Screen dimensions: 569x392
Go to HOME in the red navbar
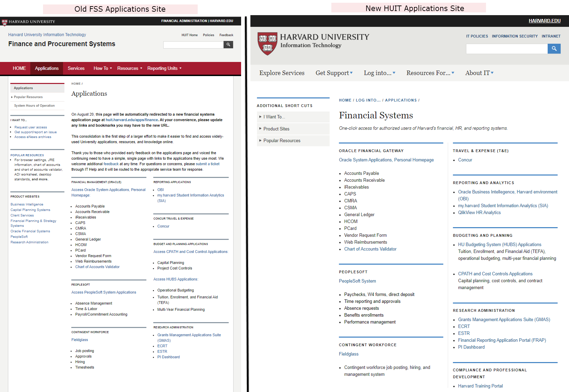click(19, 68)
